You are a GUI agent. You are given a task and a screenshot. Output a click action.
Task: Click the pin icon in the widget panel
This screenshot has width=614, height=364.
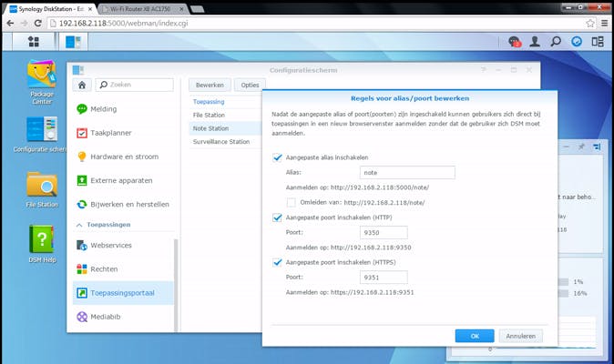[x=581, y=147]
